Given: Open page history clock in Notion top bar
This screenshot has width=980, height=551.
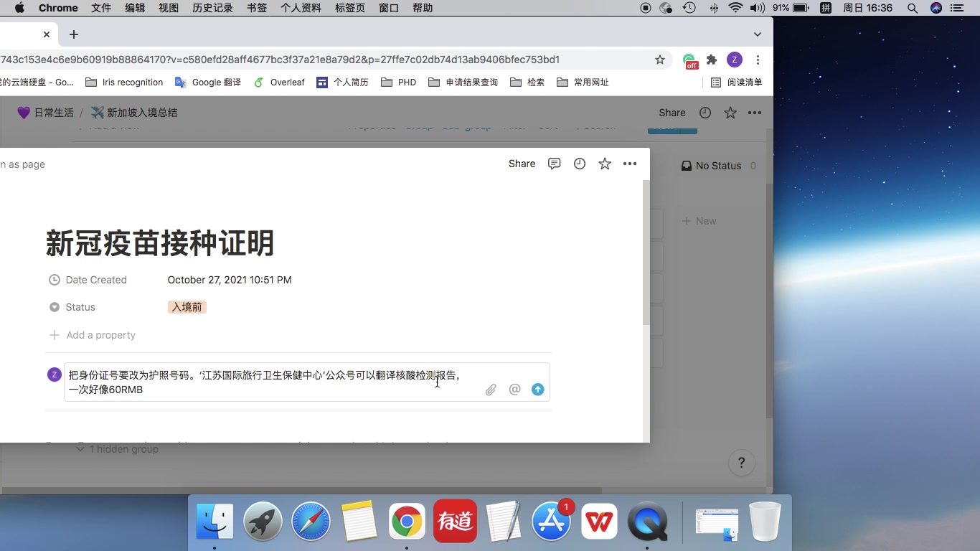Looking at the screenshot, I should [705, 113].
